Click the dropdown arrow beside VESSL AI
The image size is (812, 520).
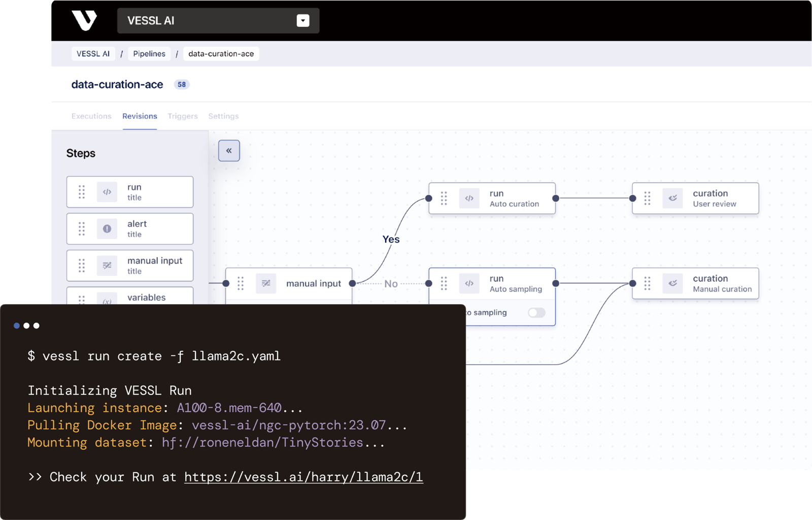point(303,21)
